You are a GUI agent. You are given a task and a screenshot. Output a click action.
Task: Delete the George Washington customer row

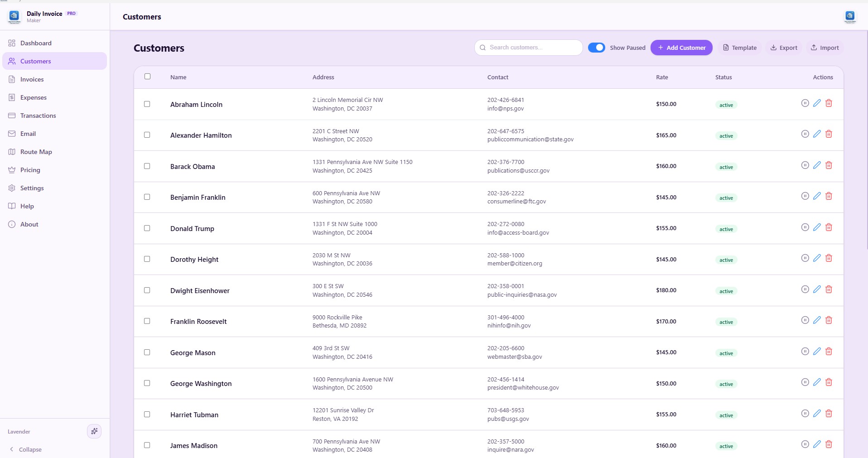(x=829, y=382)
